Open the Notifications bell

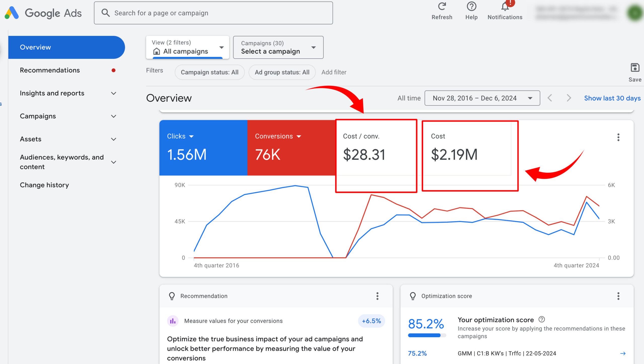coord(505,7)
